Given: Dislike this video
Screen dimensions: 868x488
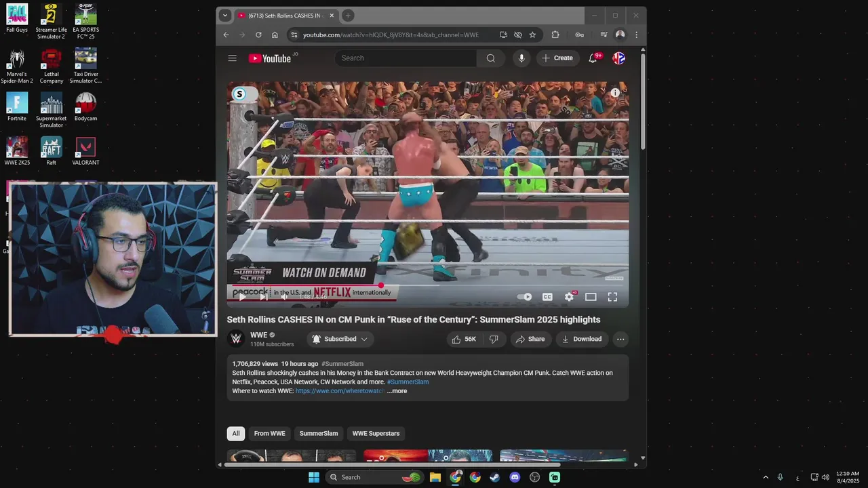Looking at the screenshot, I should point(494,339).
